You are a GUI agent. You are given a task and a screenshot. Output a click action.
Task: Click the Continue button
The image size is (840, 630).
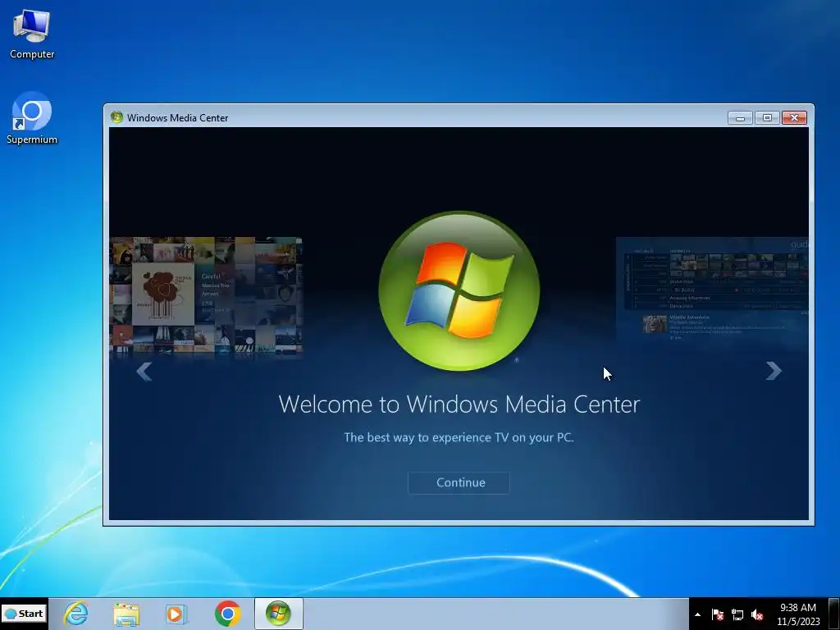pyautogui.click(x=459, y=482)
